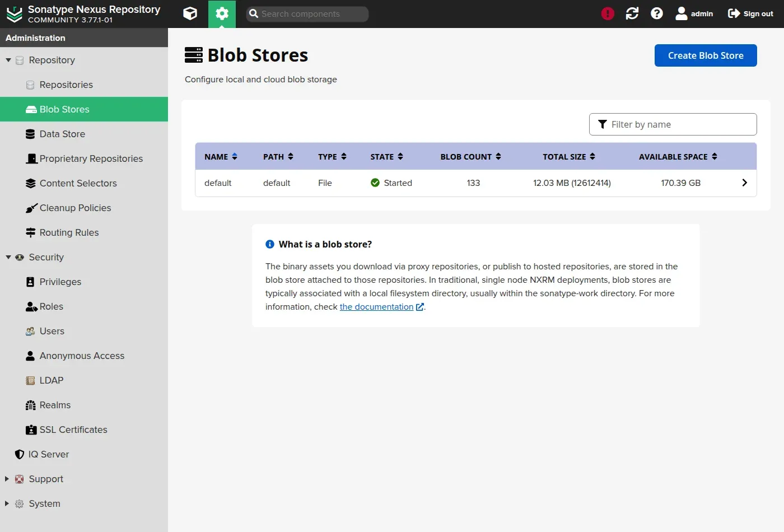This screenshot has width=784, height=532.
Task: Click the Sign out arrow icon
Action: [x=734, y=13]
